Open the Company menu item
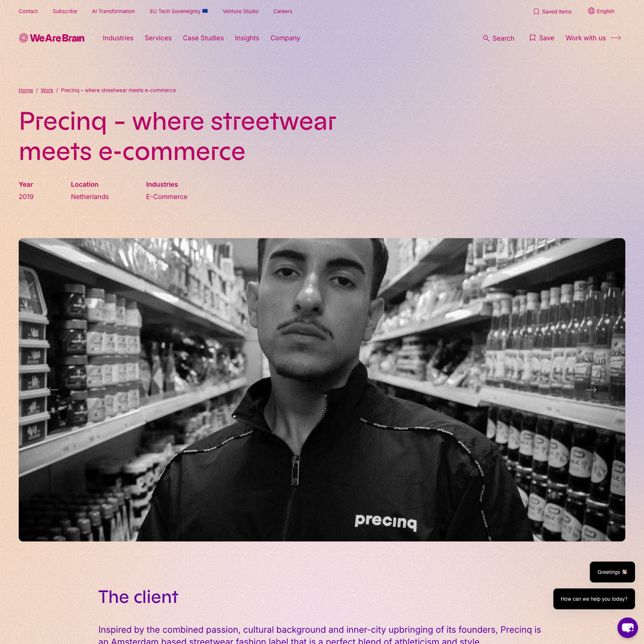Viewport: 644px width, 644px height. point(285,38)
